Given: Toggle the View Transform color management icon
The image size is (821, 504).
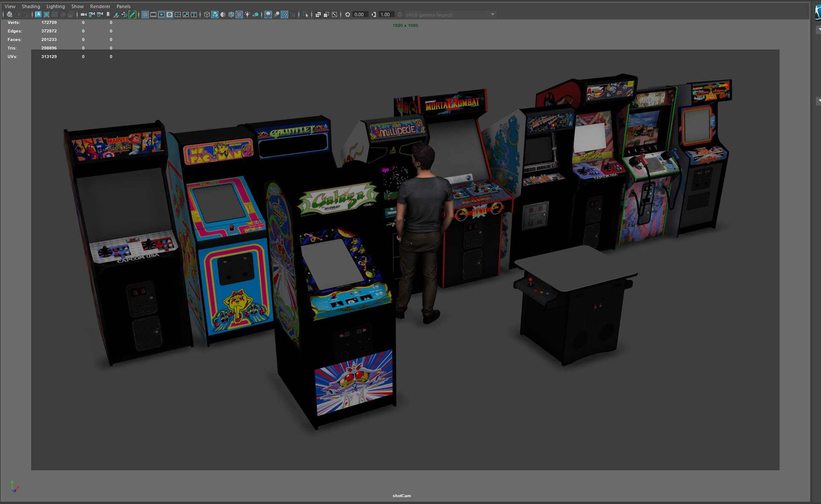Looking at the screenshot, I should point(400,15).
